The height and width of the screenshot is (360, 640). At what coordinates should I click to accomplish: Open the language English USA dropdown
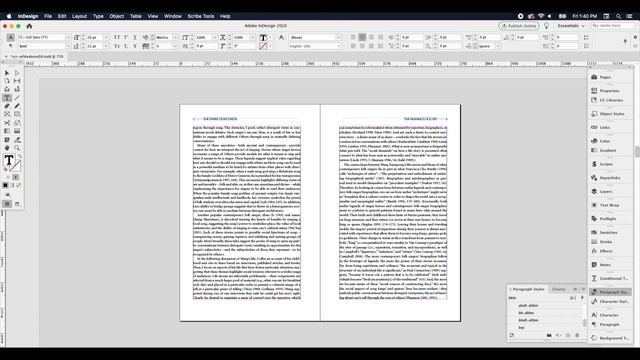[x=338, y=46]
